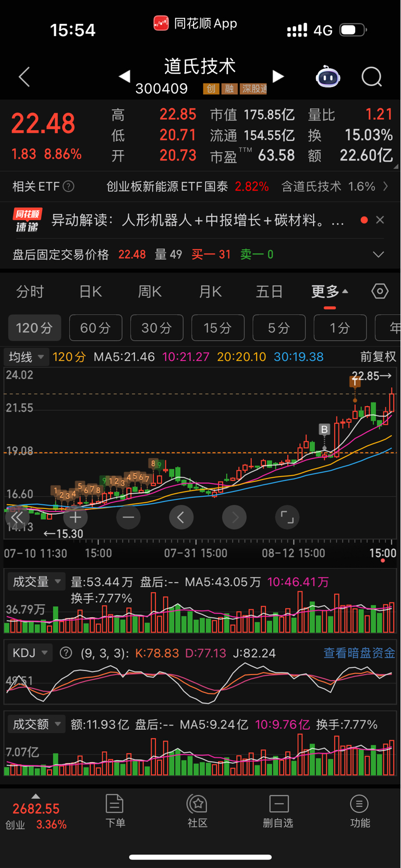Screen dimensions: 401x868
Task: Zoom in chart with plus icon
Action: pyautogui.click(x=76, y=517)
